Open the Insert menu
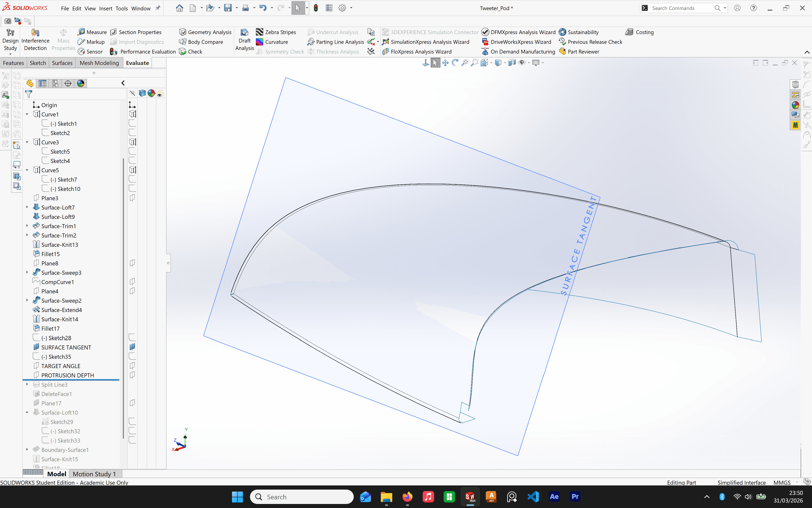812x508 pixels. tap(106, 8)
